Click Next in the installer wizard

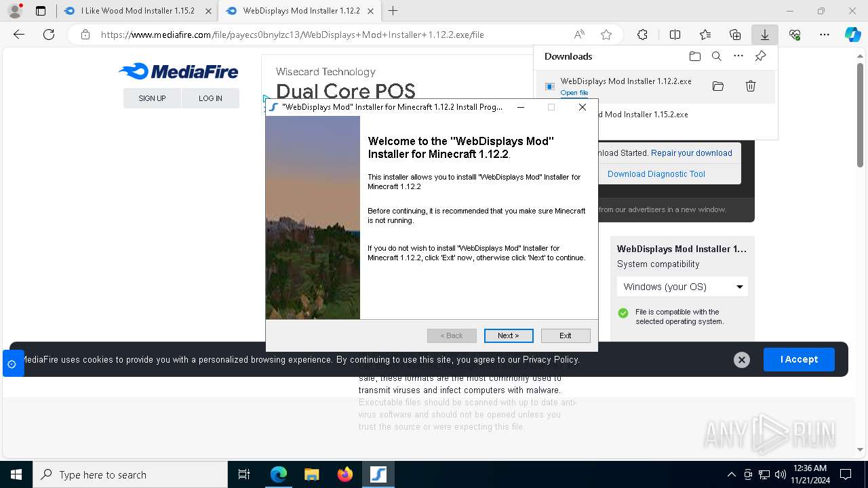tap(509, 335)
